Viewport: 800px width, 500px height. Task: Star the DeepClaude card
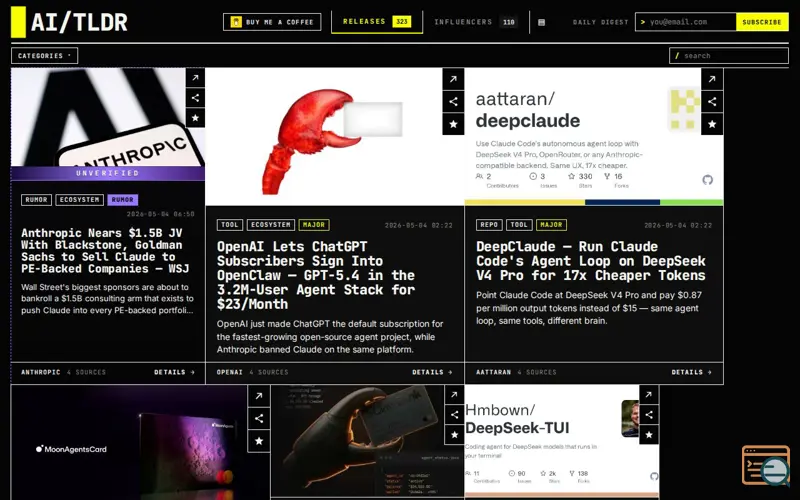(x=712, y=124)
